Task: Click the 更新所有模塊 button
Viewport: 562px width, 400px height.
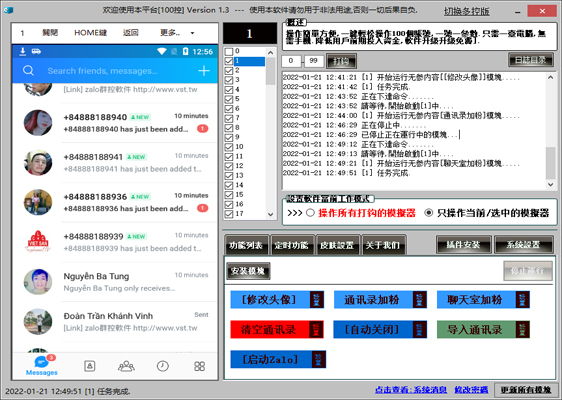Action: pos(526,390)
